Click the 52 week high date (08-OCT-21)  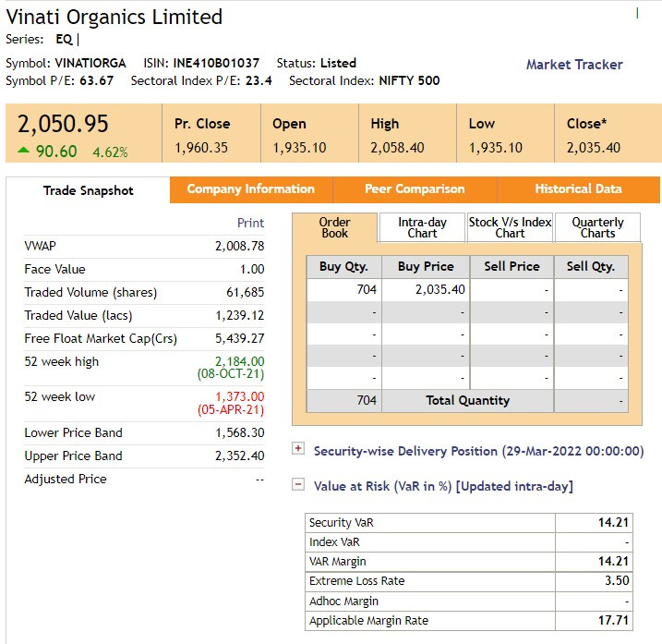231,374
